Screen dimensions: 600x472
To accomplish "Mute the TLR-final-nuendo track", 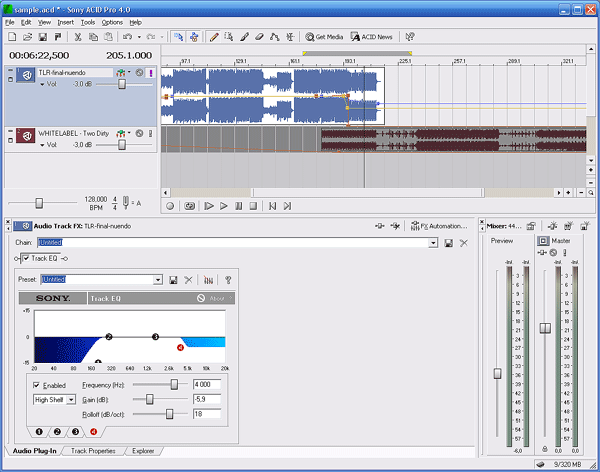I will point(139,73).
